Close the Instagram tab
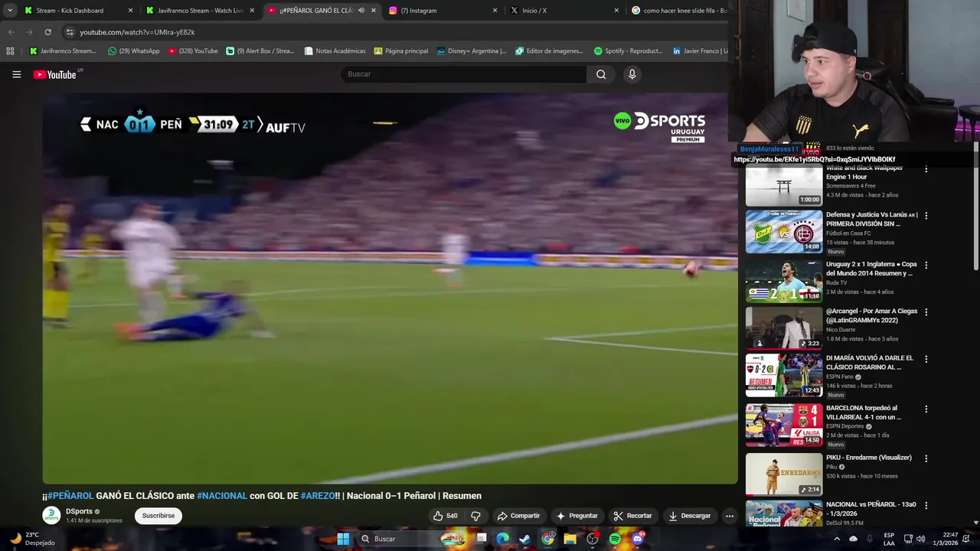The width and height of the screenshot is (980, 551). click(495, 11)
